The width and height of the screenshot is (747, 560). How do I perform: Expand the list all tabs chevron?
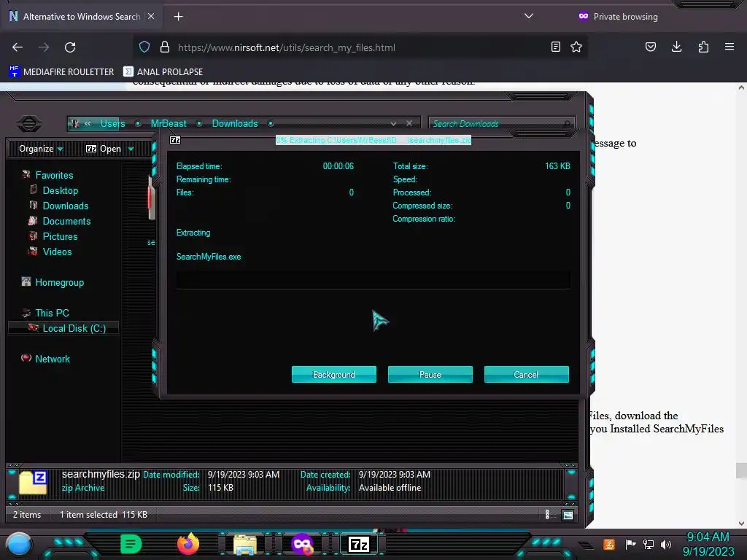tap(528, 16)
